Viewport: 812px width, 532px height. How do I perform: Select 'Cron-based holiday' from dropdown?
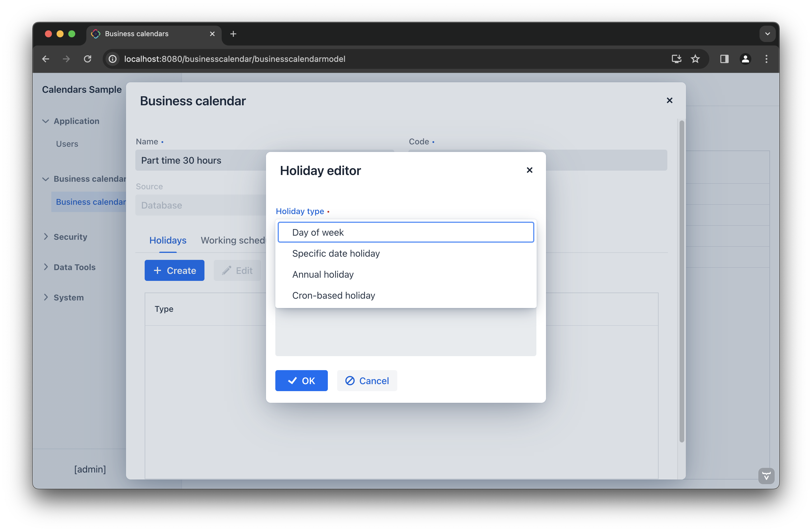334,295
